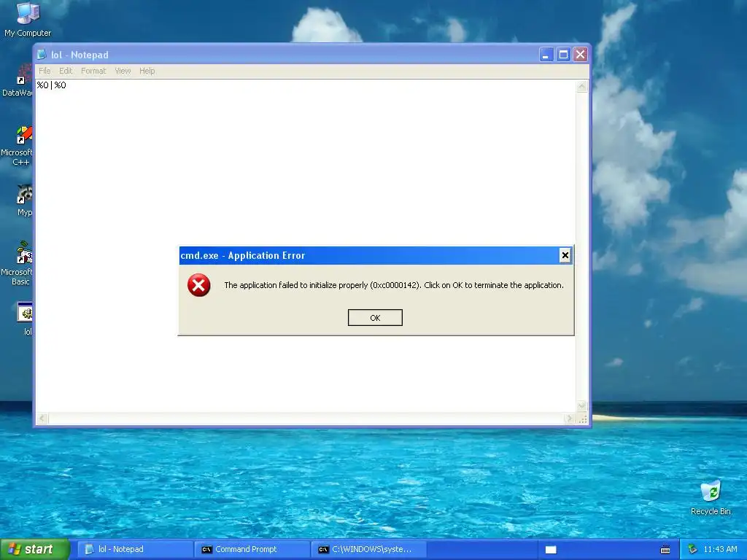Click Notepad's horizontal scrollbar left arrow
Viewport: 747px width, 560px height.
[42, 419]
